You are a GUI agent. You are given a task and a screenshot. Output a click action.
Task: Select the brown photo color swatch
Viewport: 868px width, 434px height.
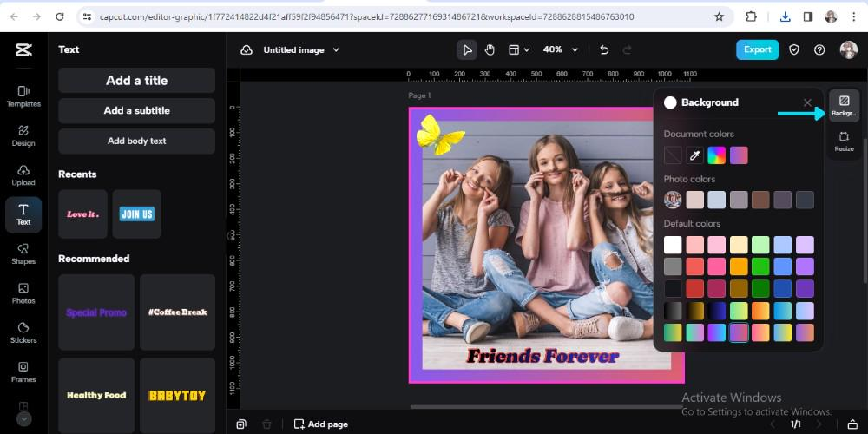tap(760, 200)
